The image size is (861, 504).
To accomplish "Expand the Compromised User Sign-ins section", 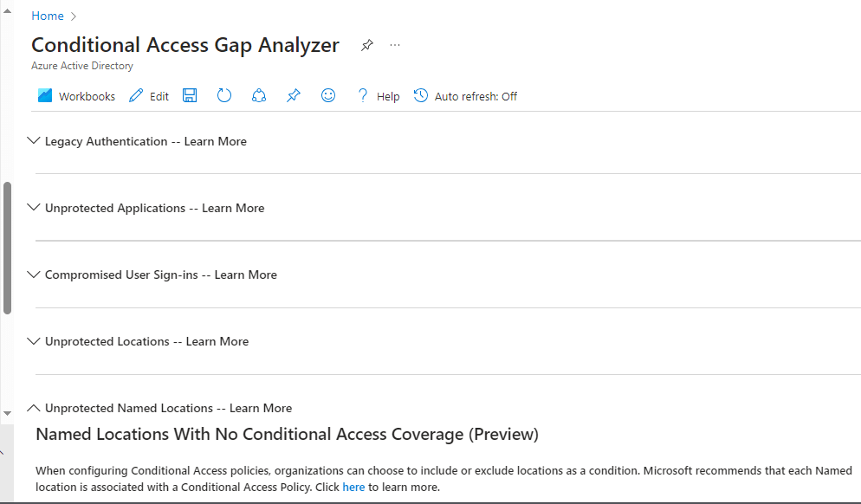I will pos(34,275).
